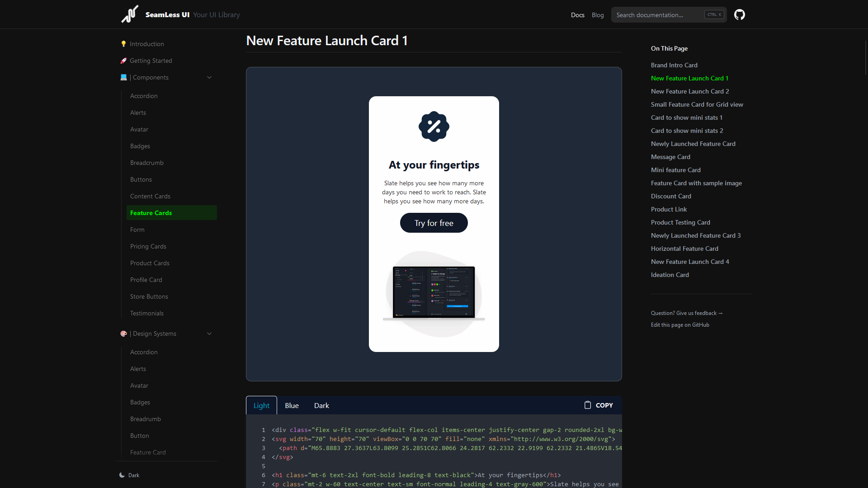The image size is (868, 488).
Task: Collapse the Design Systems section chevron
Action: coord(209,333)
